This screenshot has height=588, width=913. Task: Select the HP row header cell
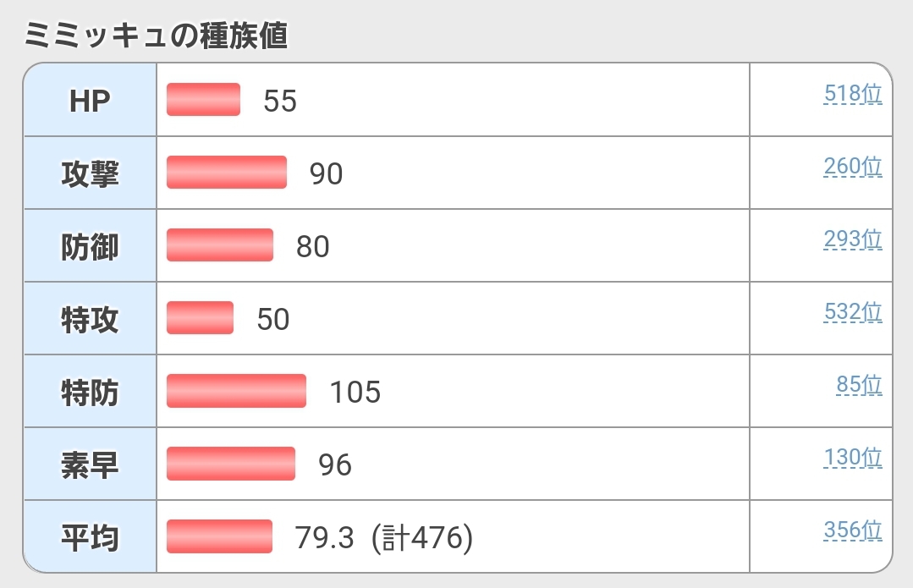click(x=90, y=101)
